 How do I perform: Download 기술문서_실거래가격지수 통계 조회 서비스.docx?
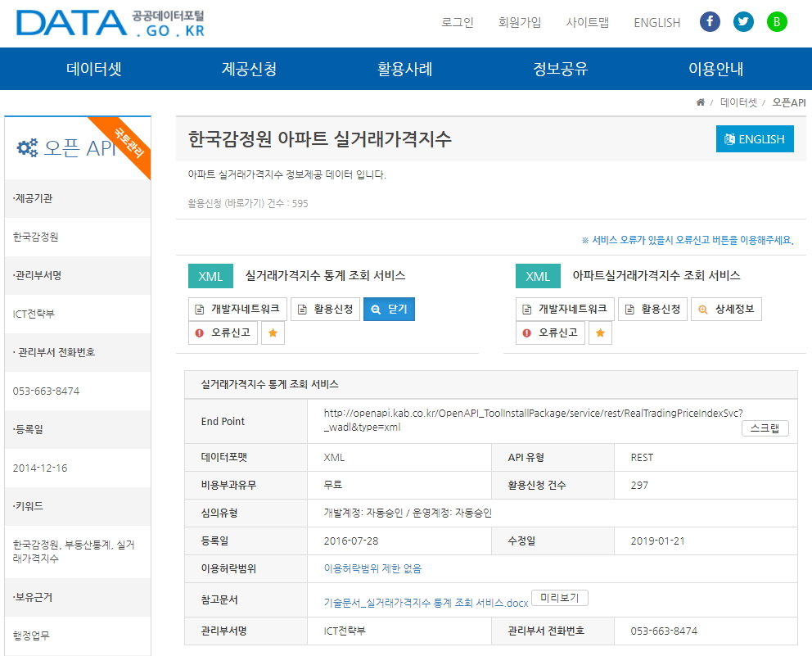tap(426, 603)
